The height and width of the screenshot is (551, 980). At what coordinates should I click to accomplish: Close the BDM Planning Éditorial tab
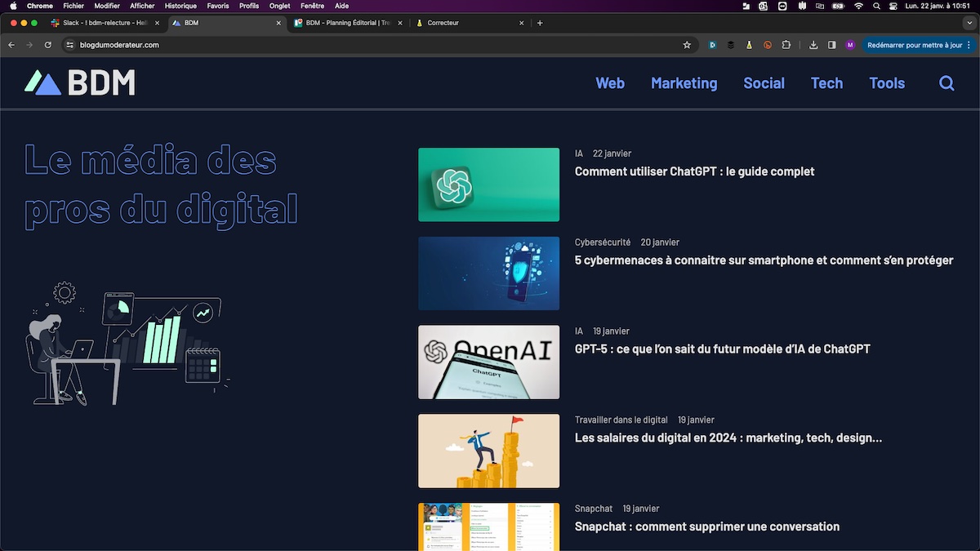click(x=400, y=23)
